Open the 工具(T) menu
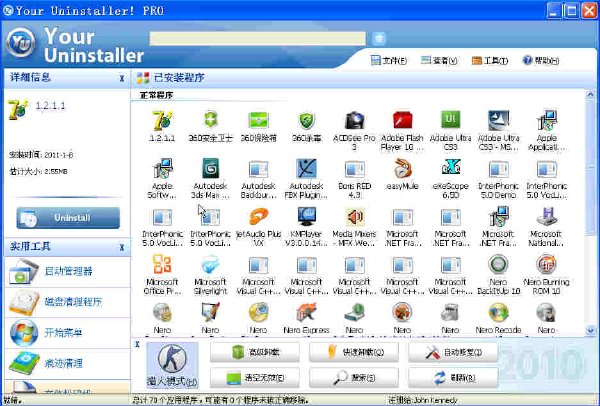This screenshot has height=406, width=600. tap(490, 60)
